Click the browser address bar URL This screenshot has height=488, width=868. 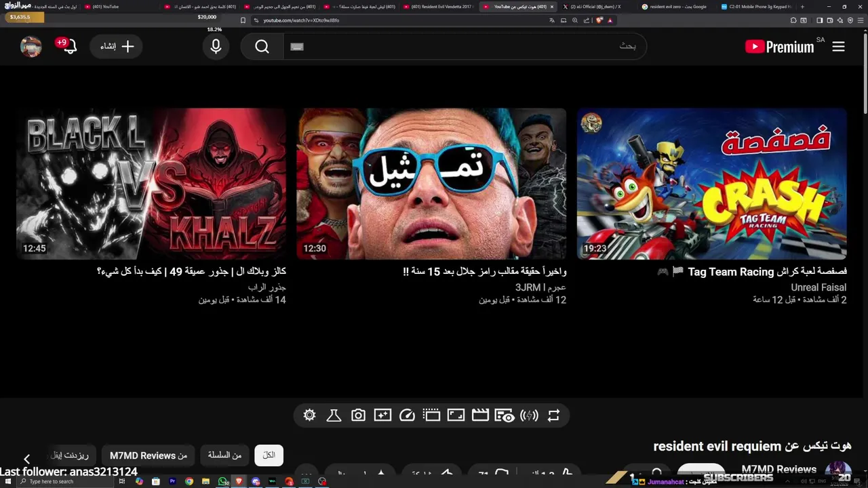301,20
